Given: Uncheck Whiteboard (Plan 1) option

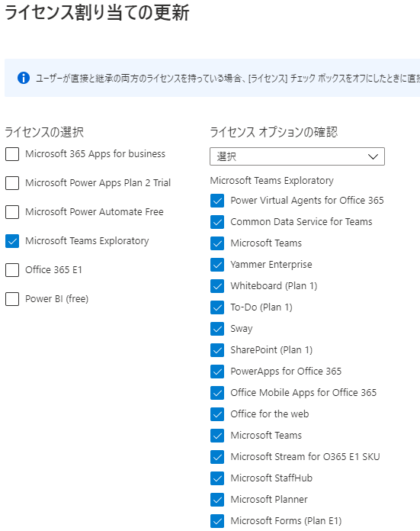Looking at the screenshot, I should (217, 286).
